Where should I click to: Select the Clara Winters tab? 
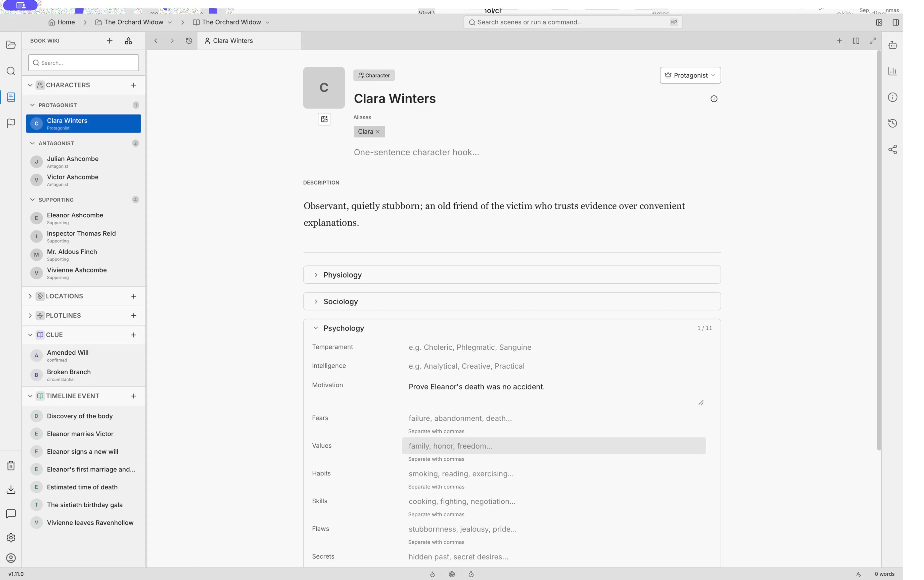(249, 41)
